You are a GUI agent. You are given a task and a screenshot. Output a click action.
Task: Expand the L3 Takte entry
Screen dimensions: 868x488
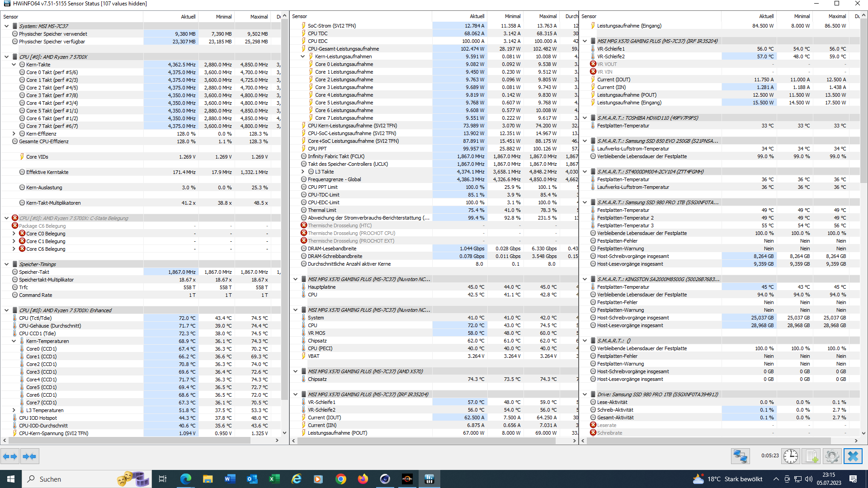pyautogui.click(x=303, y=172)
